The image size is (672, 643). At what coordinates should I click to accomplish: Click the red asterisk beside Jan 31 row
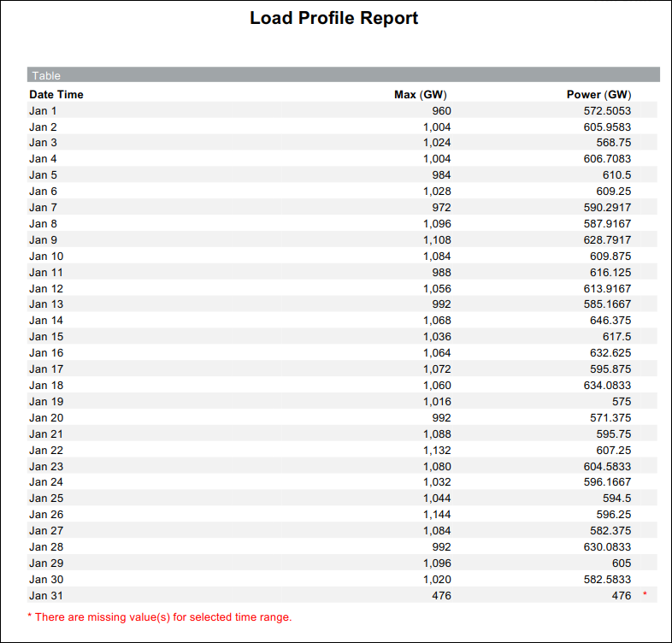[645, 595]
